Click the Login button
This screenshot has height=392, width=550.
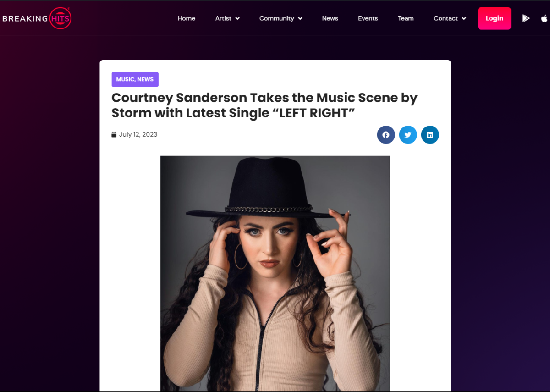coord(495,18)
